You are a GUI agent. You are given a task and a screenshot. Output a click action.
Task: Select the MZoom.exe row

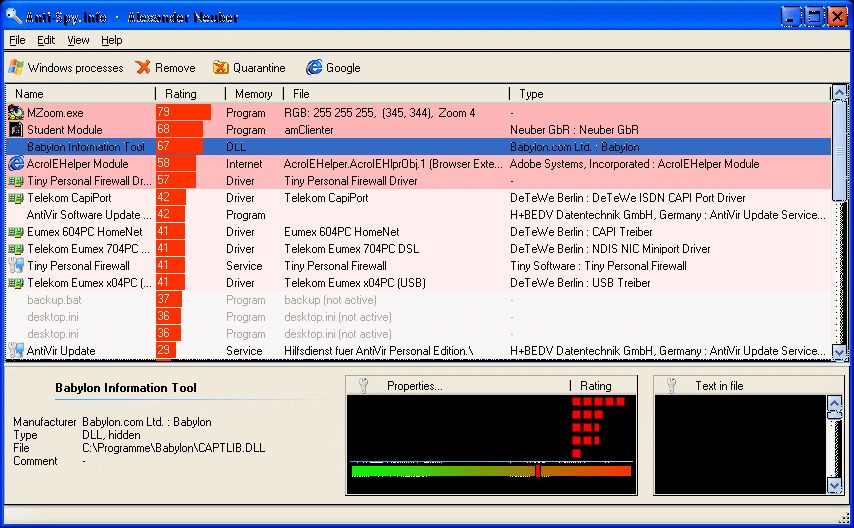click(418, 113)
